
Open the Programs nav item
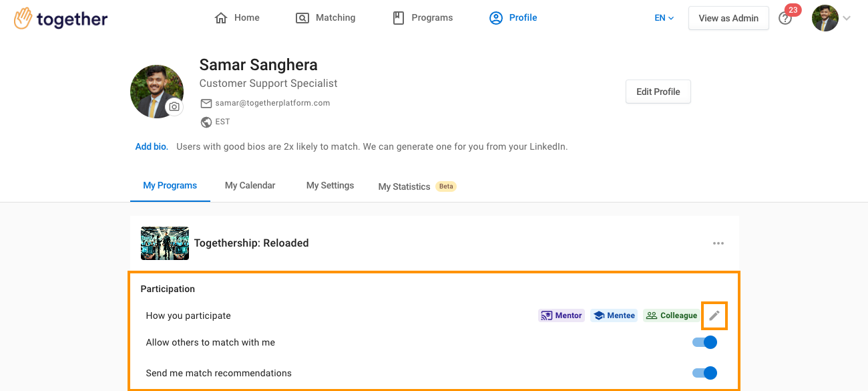[x=423, y=18]
